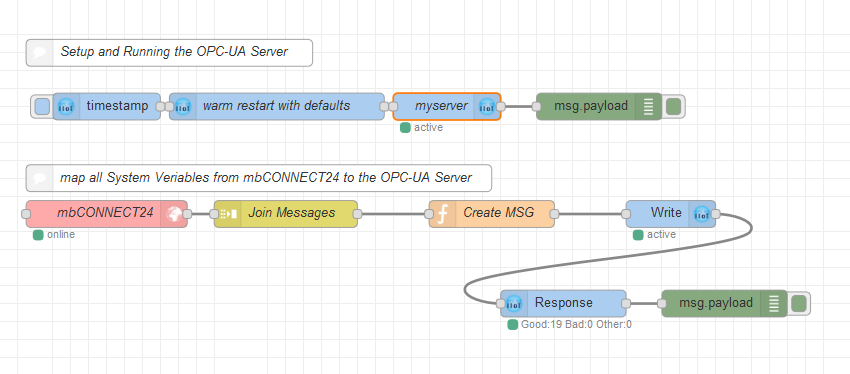Click the join icon on the Join Messages node
Image resolution: width=850 pixels, height=374 pixels.
pos(228,214)
